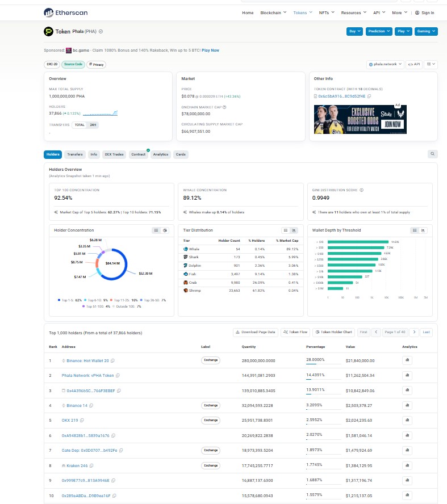Click Home in the navbar
The image size is (447, 504).
(248, 12)
